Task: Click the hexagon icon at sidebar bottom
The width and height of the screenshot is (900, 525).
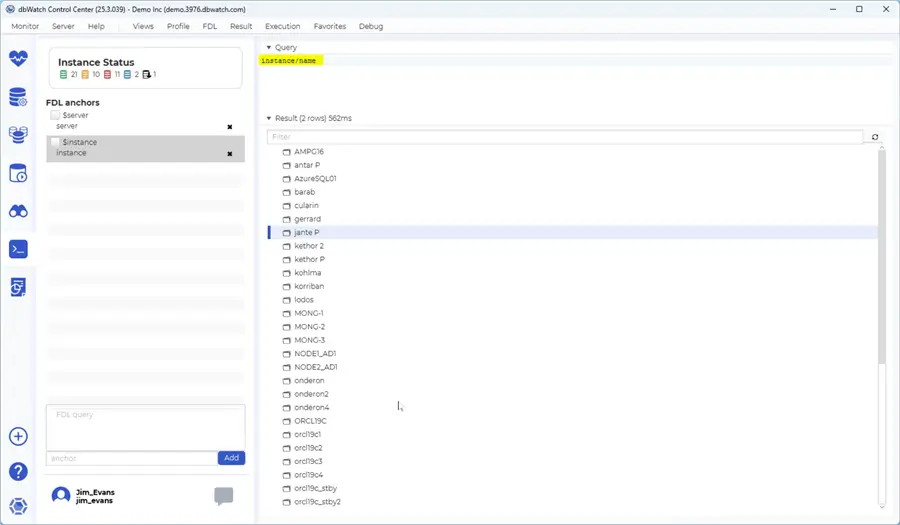Action: pos(18,507)
